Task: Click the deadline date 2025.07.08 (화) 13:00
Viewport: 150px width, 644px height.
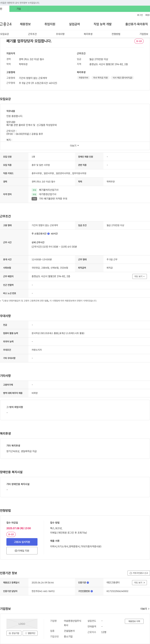Action: tap(19, 528)
